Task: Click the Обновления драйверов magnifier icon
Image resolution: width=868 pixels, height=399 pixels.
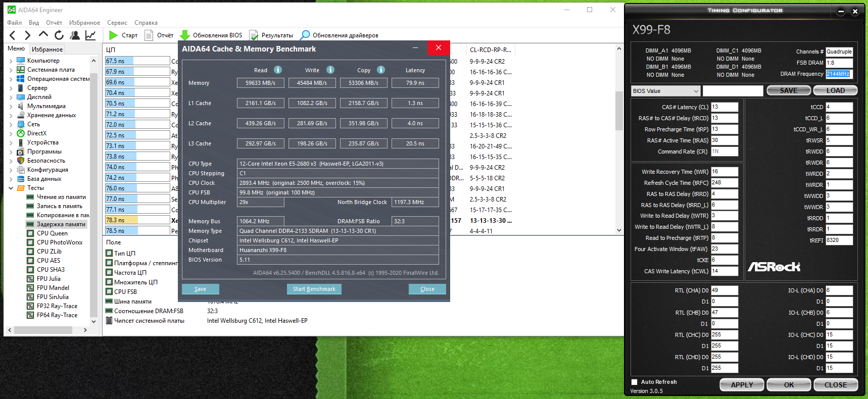Action: 305,35
